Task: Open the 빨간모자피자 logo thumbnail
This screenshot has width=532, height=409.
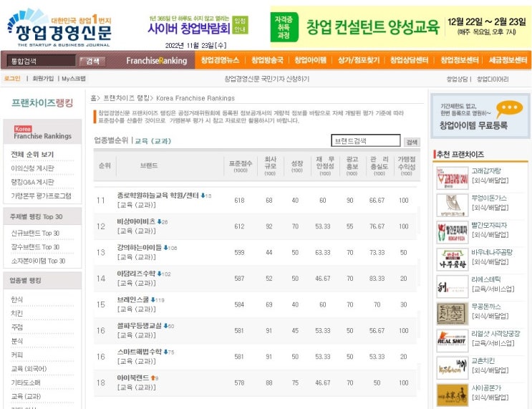Action: tap(453, 232)
